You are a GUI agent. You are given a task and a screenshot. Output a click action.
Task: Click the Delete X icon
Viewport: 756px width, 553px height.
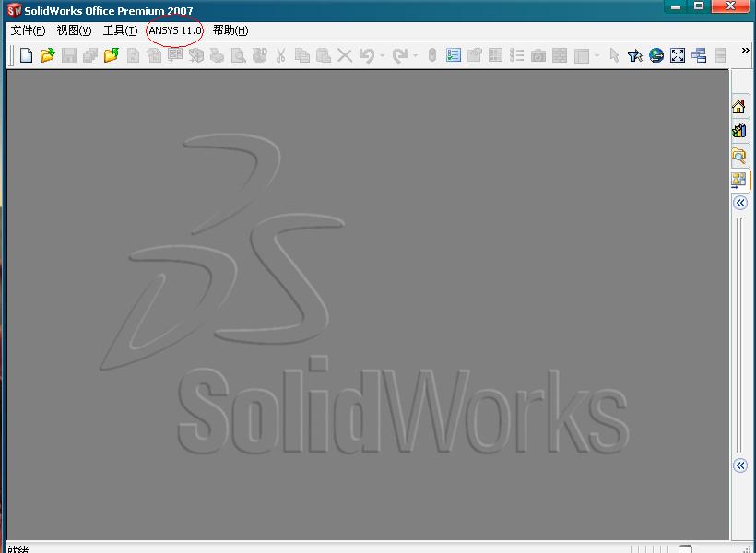(x=345, y=55)
